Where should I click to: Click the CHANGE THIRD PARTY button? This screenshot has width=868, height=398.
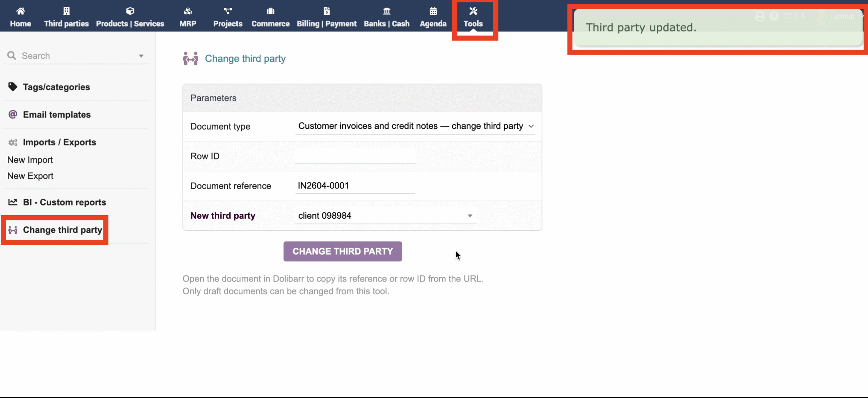click(x=342, y=251)
